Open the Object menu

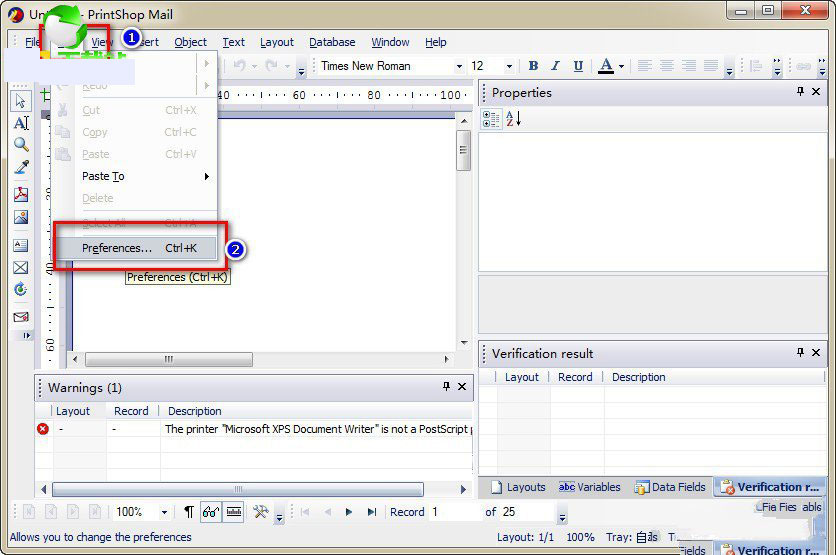pyautogui.click(x=190, y=42)
